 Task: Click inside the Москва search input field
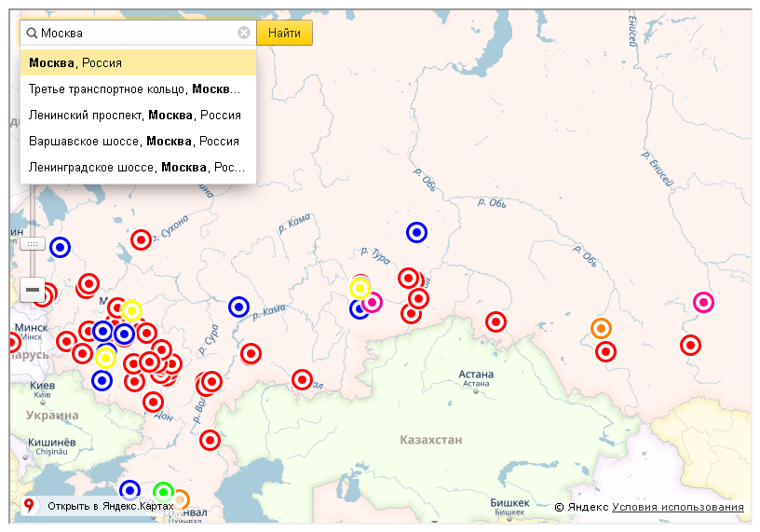[x=138, y=33]
